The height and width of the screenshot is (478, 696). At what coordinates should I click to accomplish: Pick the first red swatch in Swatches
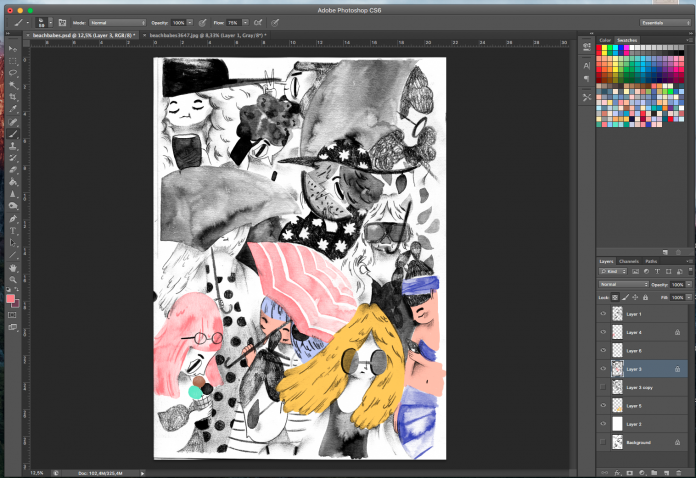[x=599, y=47]
